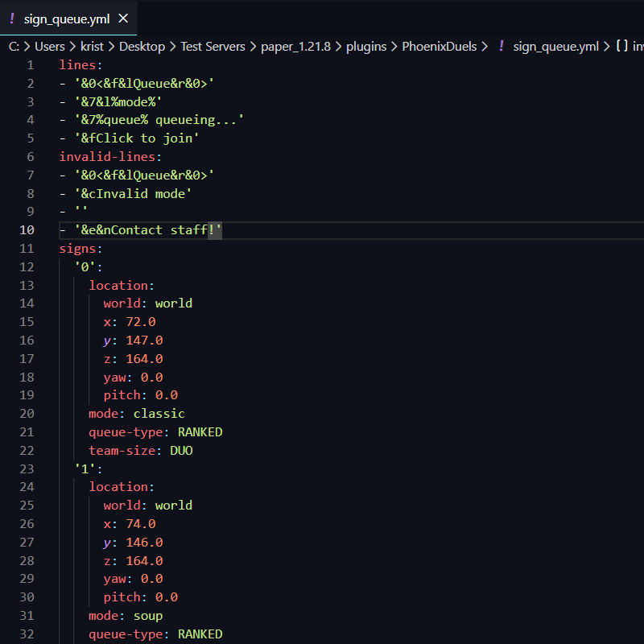
Task: Click the 'soup' mode value
Action: point(148,616)
